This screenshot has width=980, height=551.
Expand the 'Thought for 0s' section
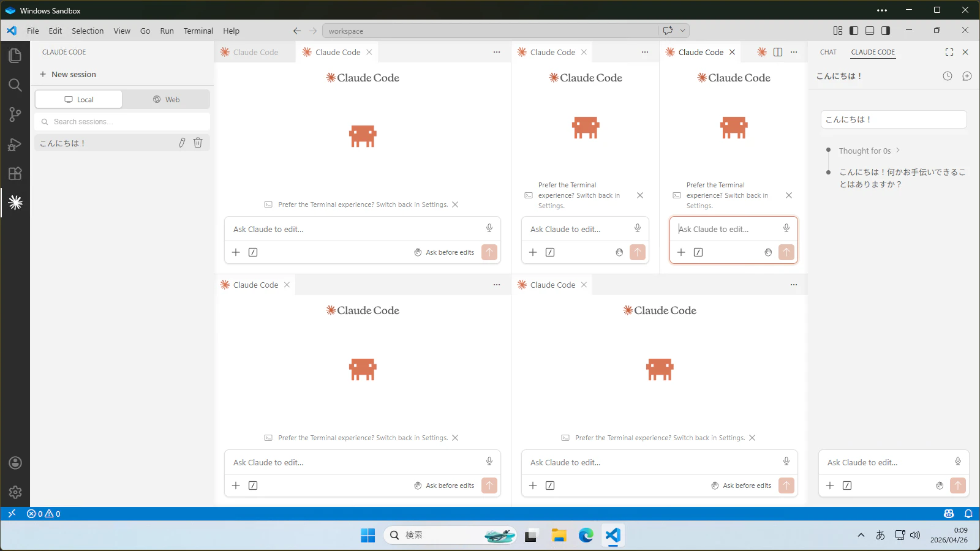(869, 151)
